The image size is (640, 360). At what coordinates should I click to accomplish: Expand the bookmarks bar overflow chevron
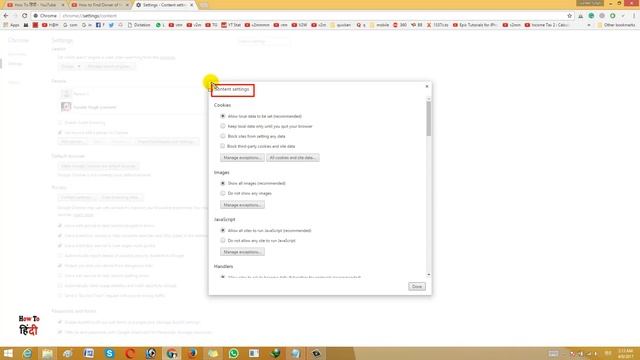coord(589,25)
